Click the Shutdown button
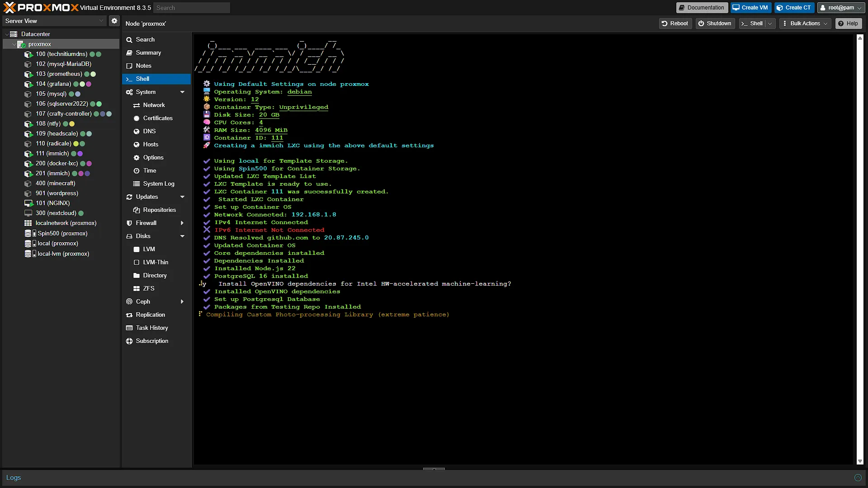This screenshot has width=868, height=488. [x=715, y=23]
